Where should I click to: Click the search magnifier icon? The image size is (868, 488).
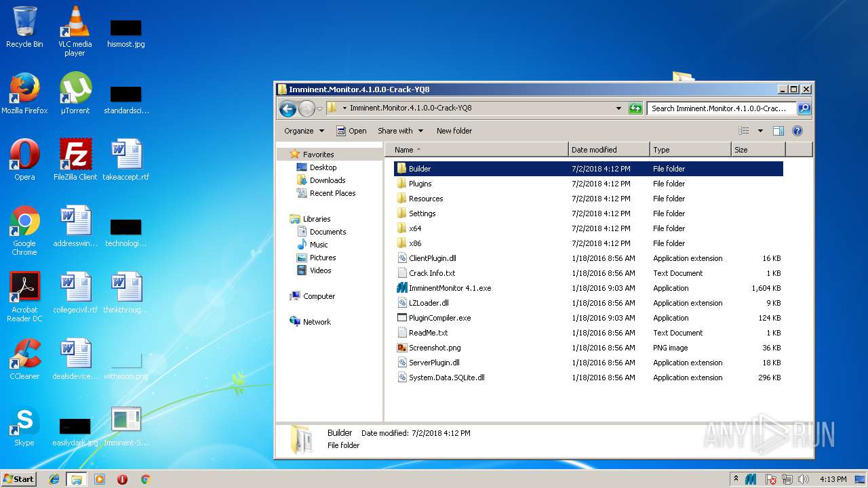(x=804, y=108)
